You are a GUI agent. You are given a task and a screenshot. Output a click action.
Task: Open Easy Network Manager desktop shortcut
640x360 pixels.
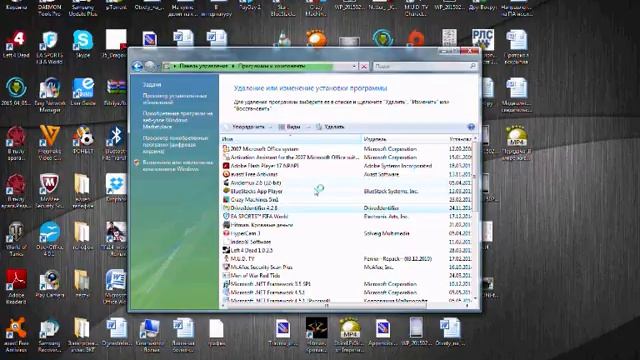(x=49, y=95)
